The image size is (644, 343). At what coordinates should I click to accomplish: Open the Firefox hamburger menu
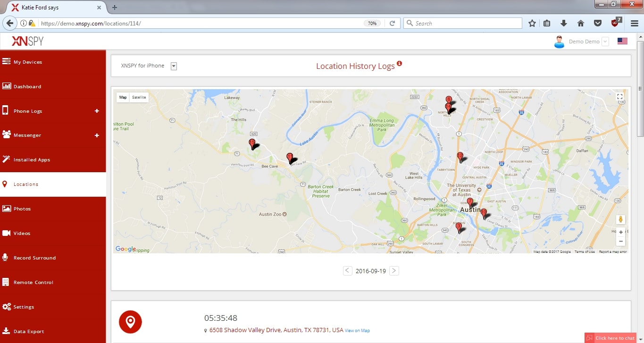tap(634, 23)
